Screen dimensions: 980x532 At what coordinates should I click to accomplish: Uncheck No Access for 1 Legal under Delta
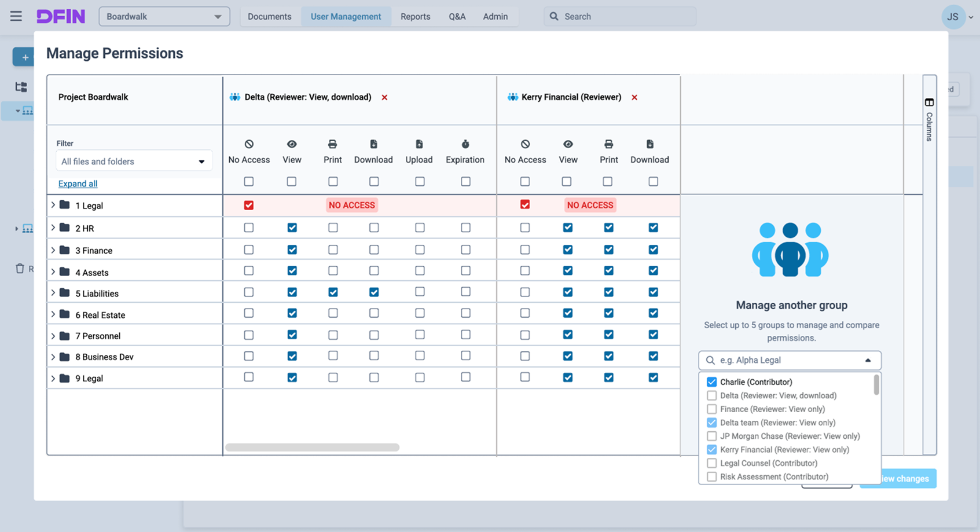point(249,206)
